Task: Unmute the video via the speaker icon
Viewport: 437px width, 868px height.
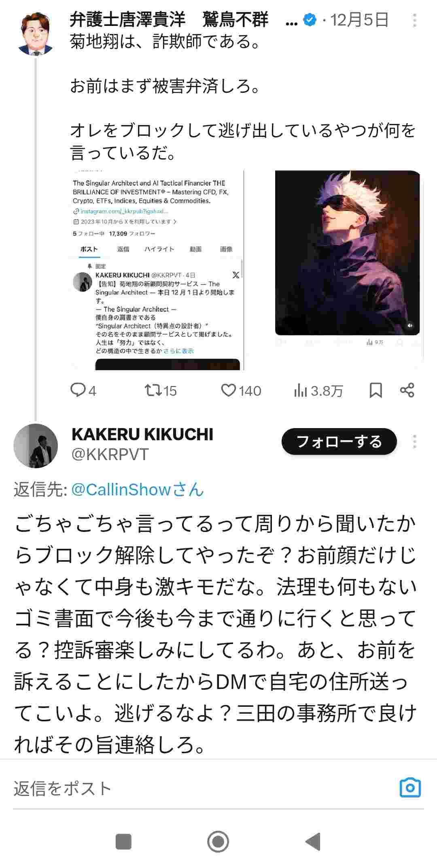Action: pos(410,325)
